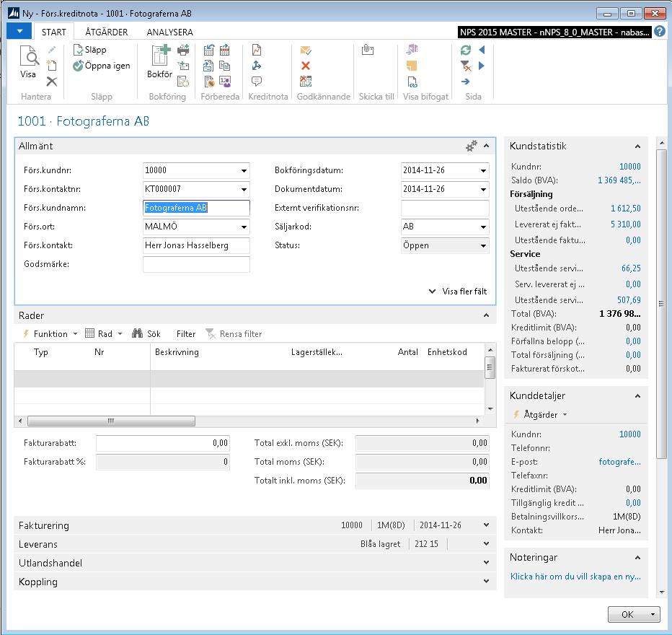
Task: Click the paperclip icon in Skicka till
Action: click(368, 50)
